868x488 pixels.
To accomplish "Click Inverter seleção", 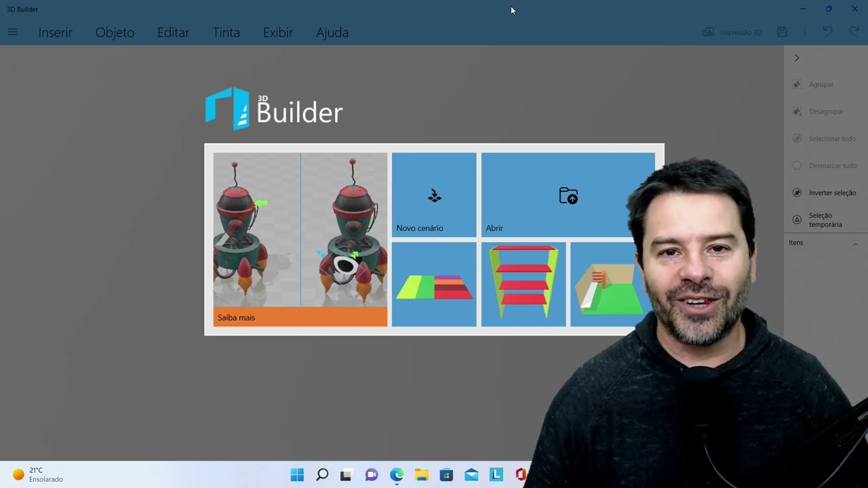I will tap(824, 192).
